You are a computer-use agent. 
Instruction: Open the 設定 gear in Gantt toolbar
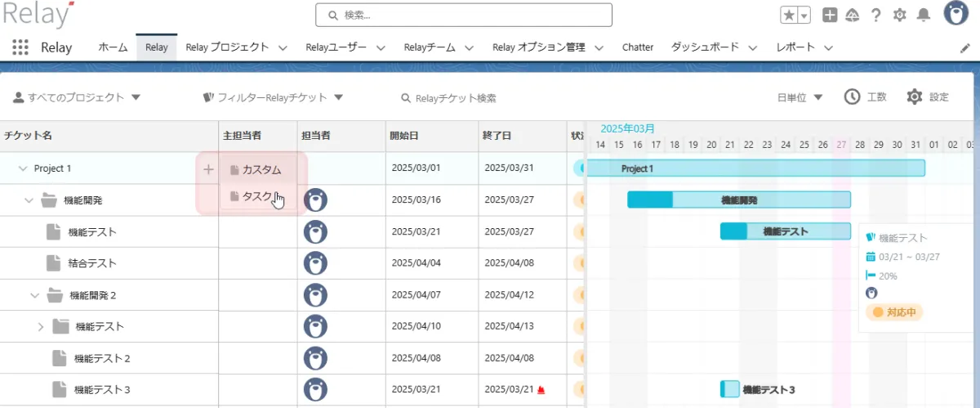coord(915,97)
